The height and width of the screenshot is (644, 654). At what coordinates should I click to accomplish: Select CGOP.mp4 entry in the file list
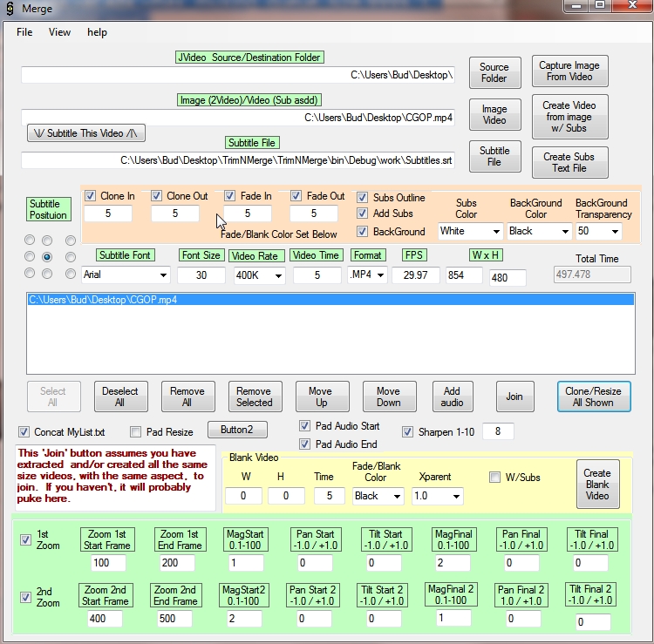[330, 300]
